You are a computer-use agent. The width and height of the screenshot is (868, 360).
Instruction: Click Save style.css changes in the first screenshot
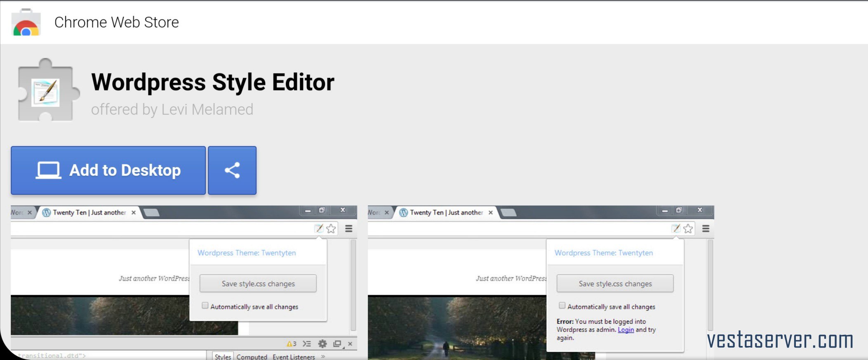(258, 284)
